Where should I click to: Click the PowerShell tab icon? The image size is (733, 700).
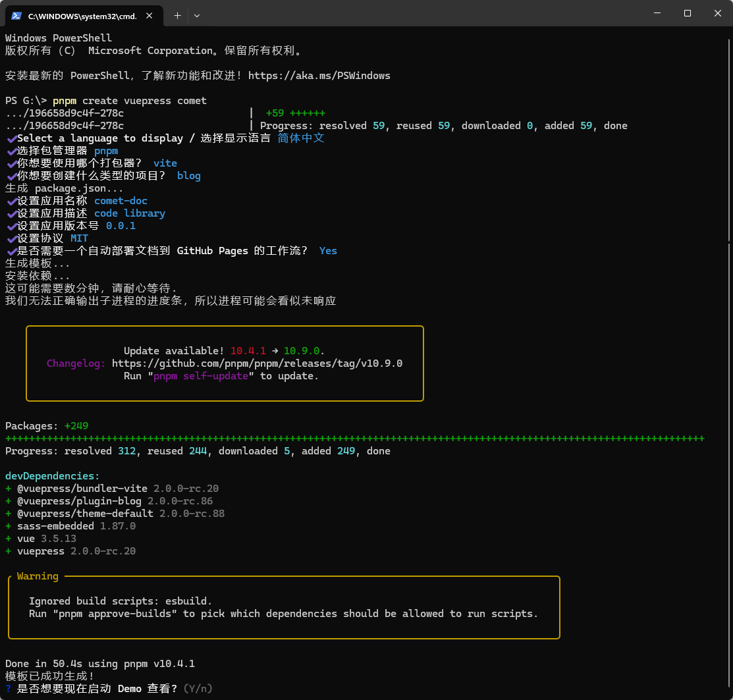pos(16,16)
